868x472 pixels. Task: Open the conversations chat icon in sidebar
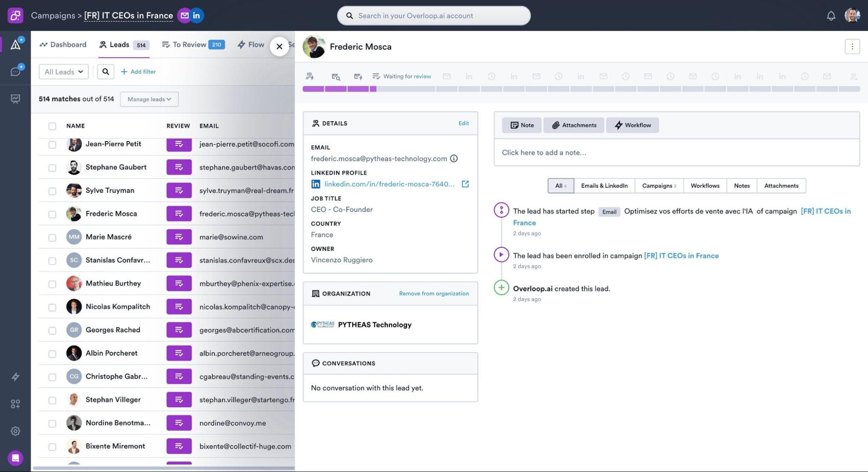point(16,72)
